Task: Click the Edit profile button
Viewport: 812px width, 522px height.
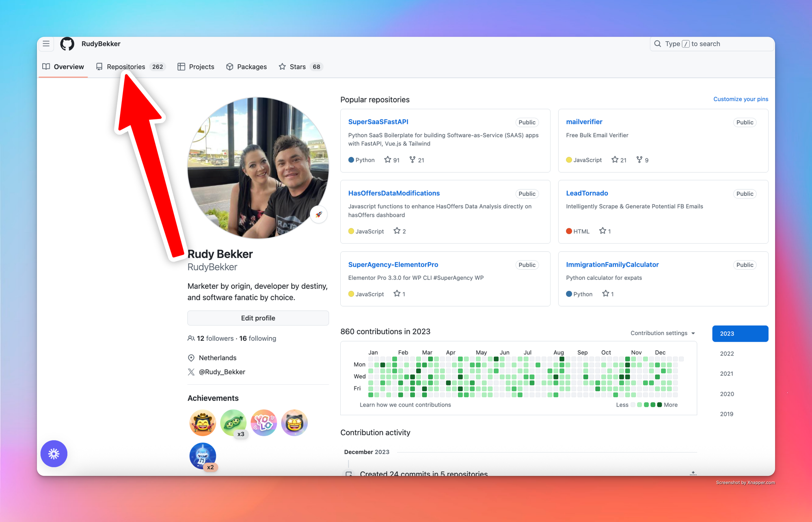Action: (x=258, y=318)
